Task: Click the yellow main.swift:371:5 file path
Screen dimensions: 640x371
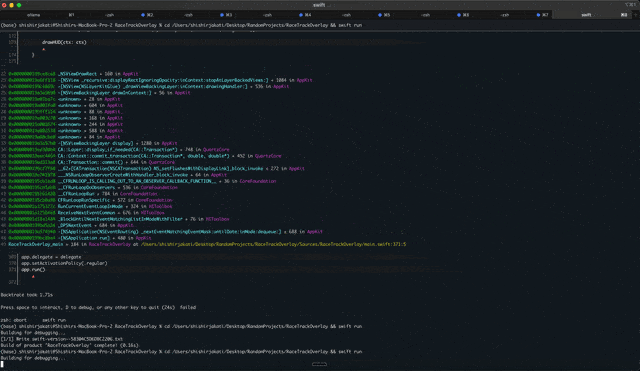Action: tap(273, 244)
